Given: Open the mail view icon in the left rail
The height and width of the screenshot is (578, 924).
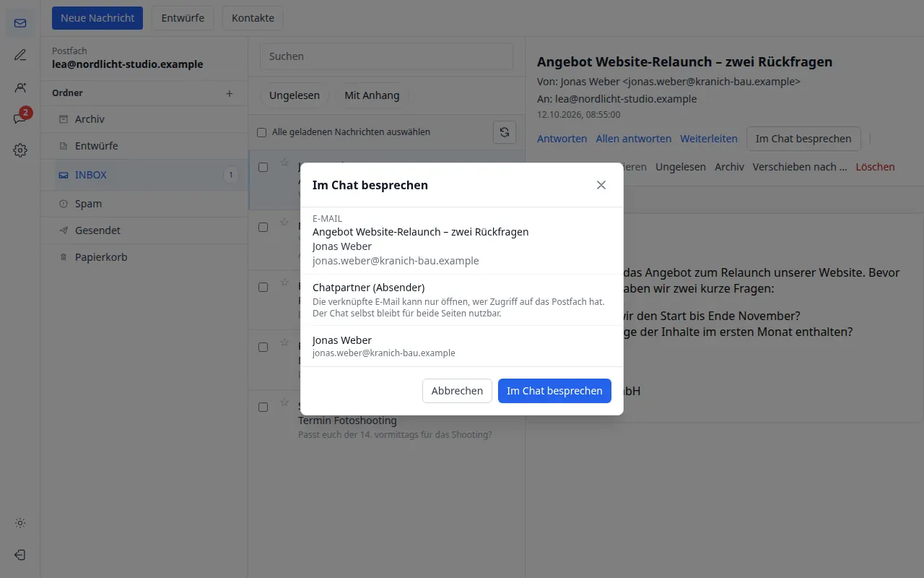Looking at the screenshot, I should coord(20,23).
